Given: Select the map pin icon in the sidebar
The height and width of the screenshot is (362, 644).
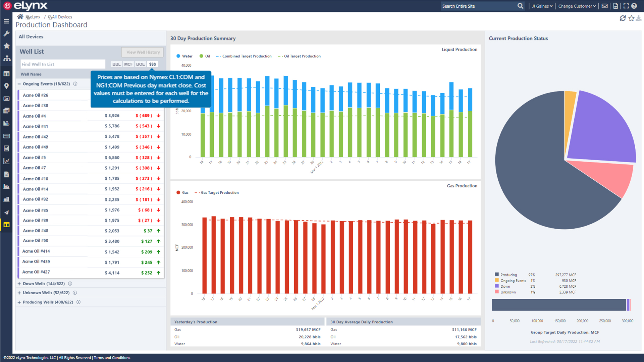Looking at the screenshot, I should point(6,86).
